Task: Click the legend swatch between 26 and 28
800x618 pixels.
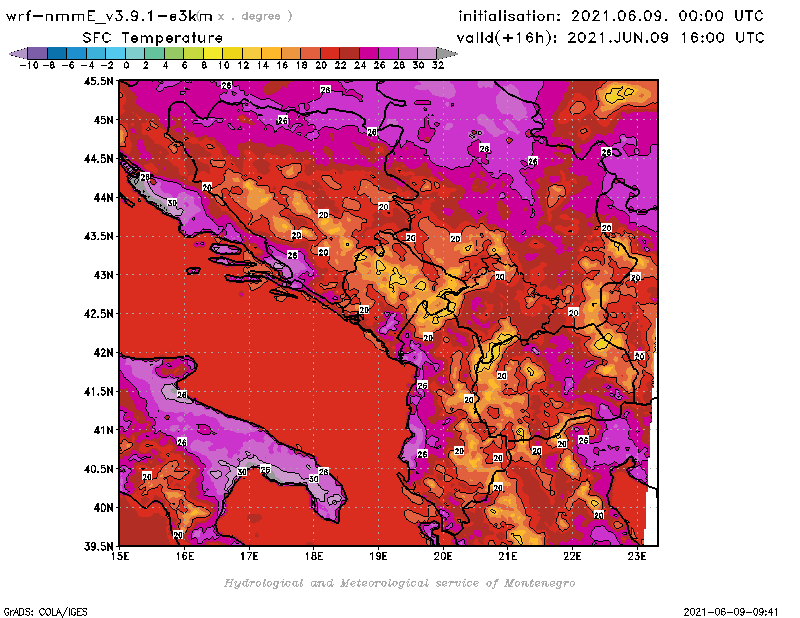Action: click(x=388, y=53)
